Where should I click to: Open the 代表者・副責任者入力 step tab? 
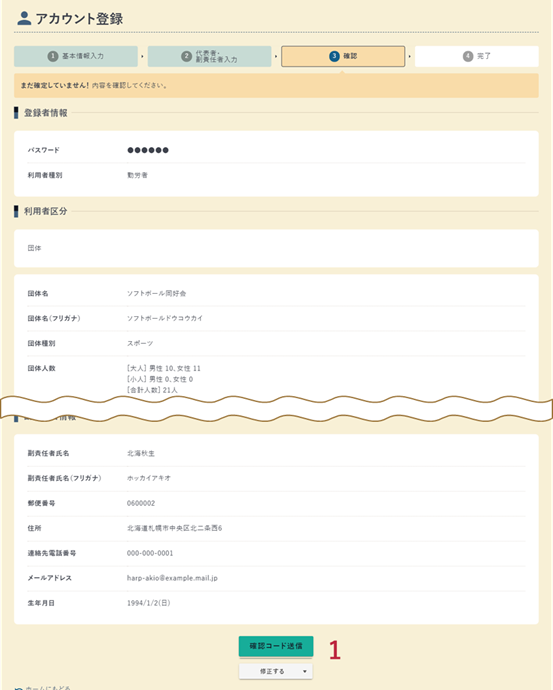pyautogui.click(x=209, y=56)
